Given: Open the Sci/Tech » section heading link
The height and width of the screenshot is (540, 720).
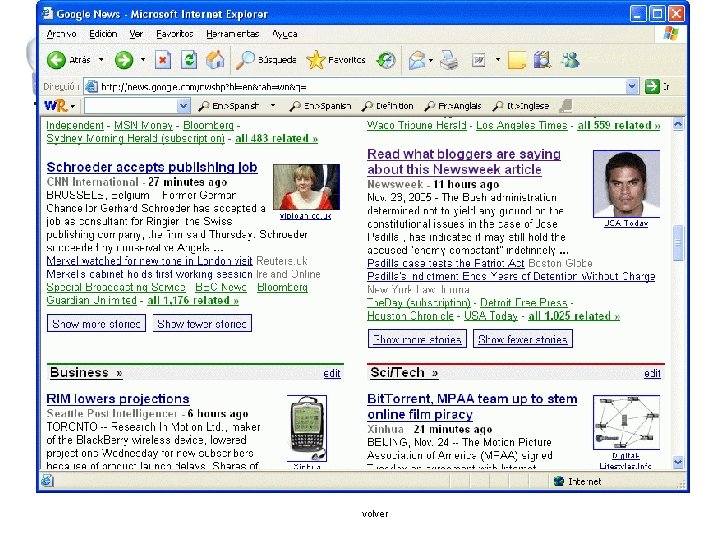Looking at the screenshot, I should pyautogui.click(x=404, y=372).
